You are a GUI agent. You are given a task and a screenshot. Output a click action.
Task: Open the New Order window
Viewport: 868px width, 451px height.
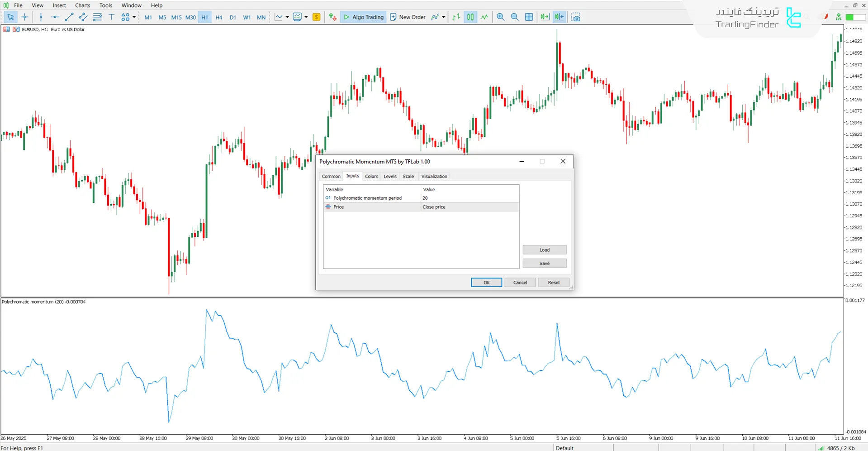(408, 17)
